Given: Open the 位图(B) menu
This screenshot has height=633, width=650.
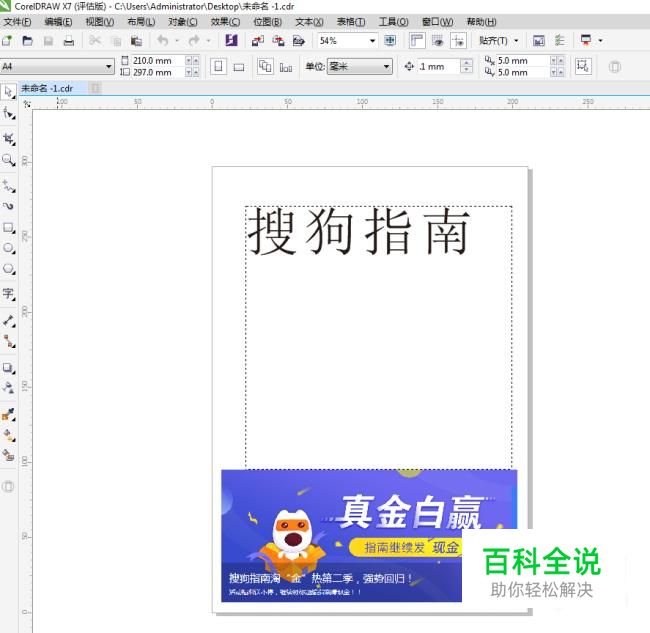Looking at the screenshot, I should 267,22.
